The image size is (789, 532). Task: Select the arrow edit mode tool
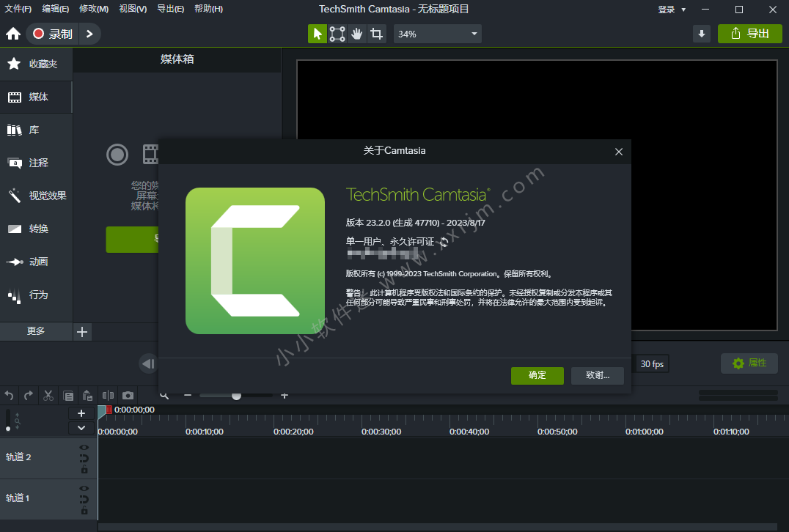(x=317, y=34)
